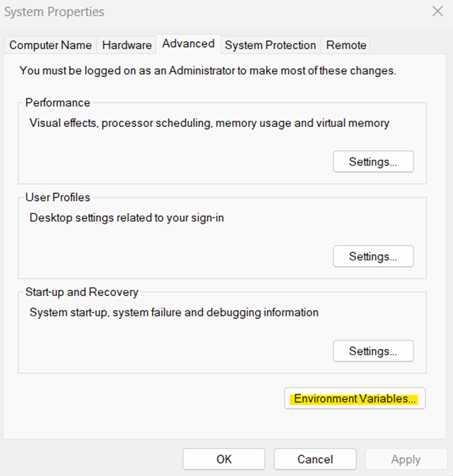
Task: Click the desktop settings sign-in description
Action: 127,218
